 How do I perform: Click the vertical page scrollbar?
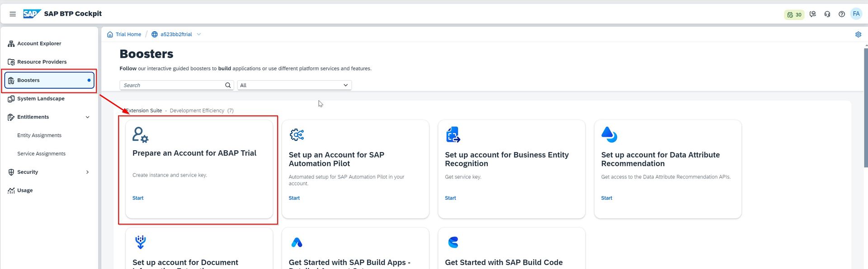coord(866,108)
